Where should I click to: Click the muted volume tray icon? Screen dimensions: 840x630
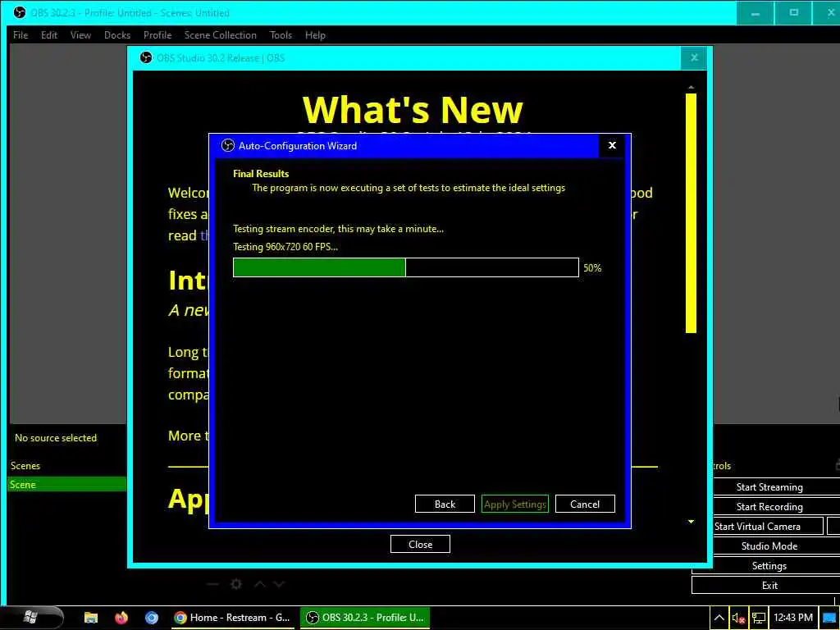(738, 618)
